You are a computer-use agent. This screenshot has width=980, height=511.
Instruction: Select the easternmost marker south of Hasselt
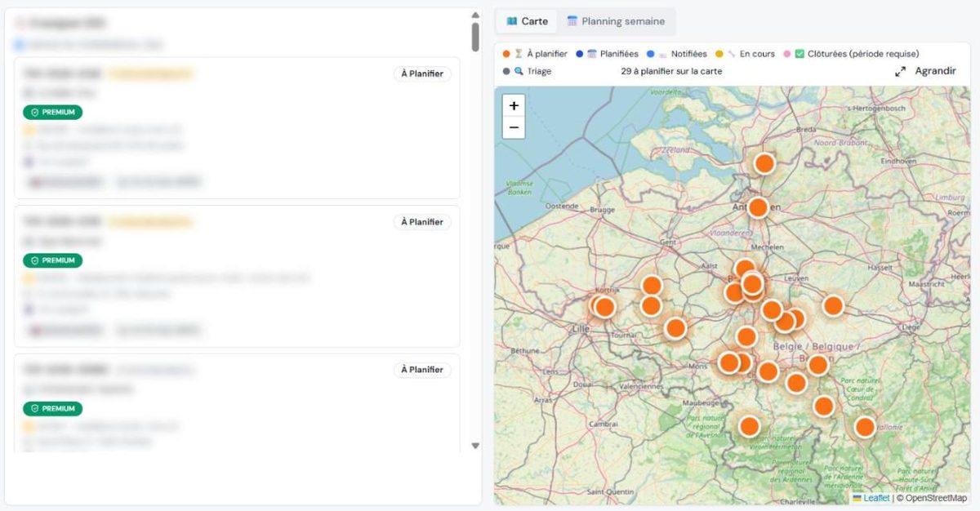[833, 305]
